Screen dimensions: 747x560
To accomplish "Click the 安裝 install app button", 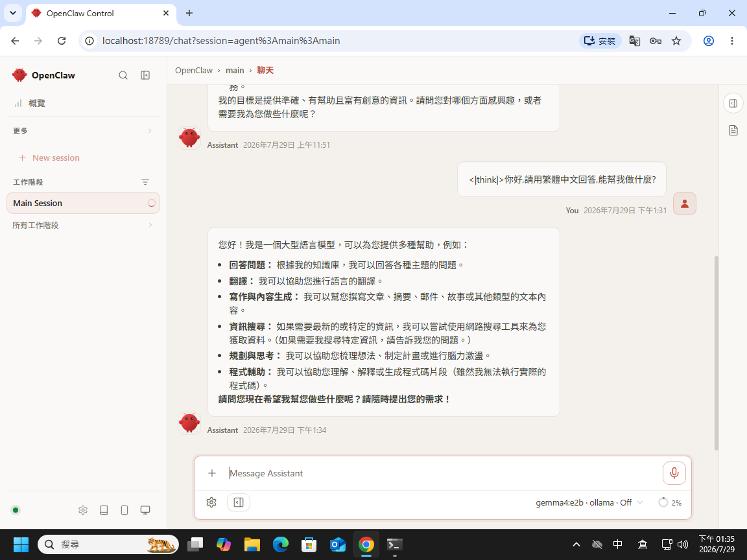I will tap(600, 41).
